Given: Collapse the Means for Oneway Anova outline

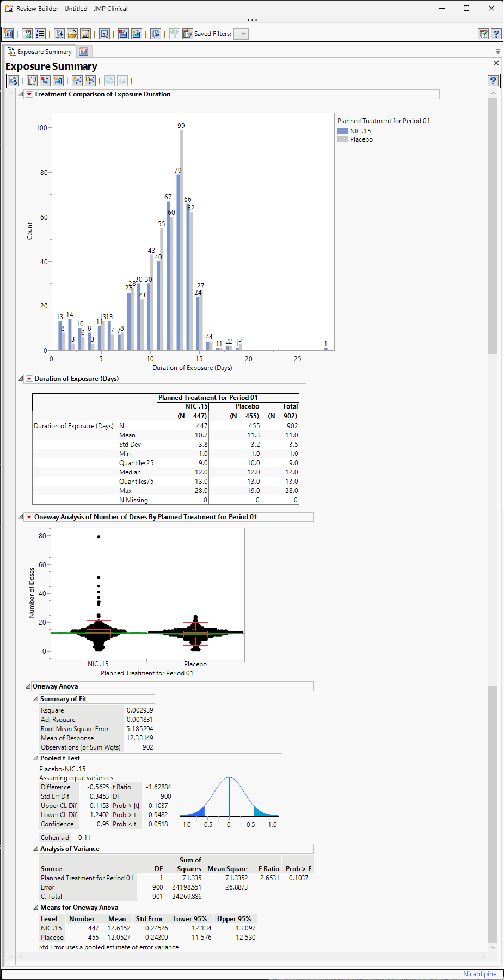Looking at the screenshot, I should (x=36, y=908).
